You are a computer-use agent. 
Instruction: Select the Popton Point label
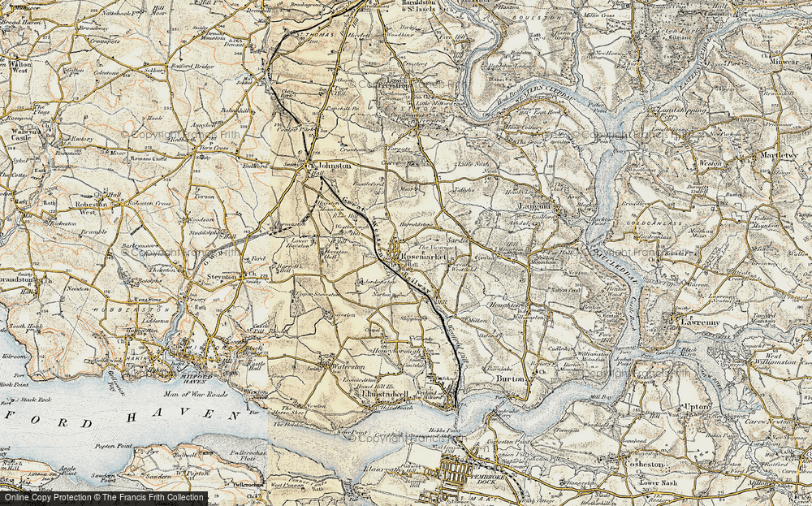tap(112, 446)
